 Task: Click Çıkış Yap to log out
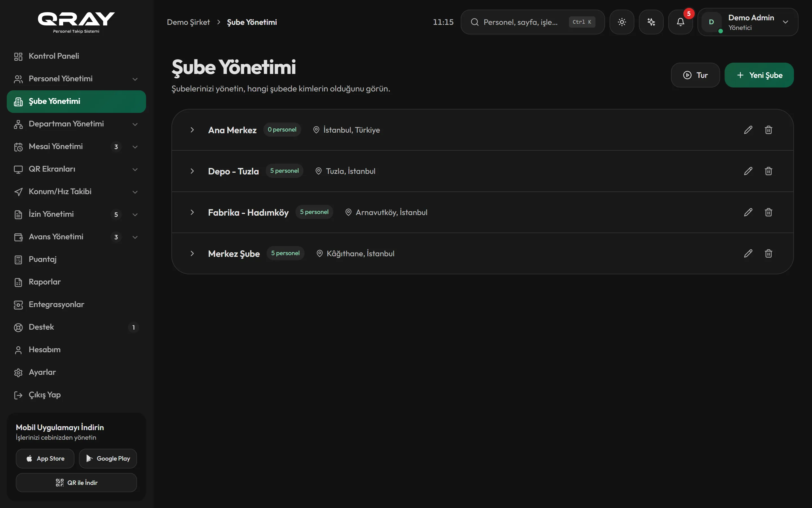point(76,395)
